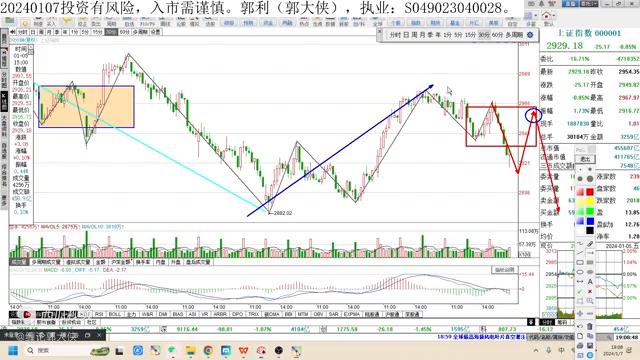640x360 pixels.
Task: Switch indicator to BIAS
Action: coord(178,314)
